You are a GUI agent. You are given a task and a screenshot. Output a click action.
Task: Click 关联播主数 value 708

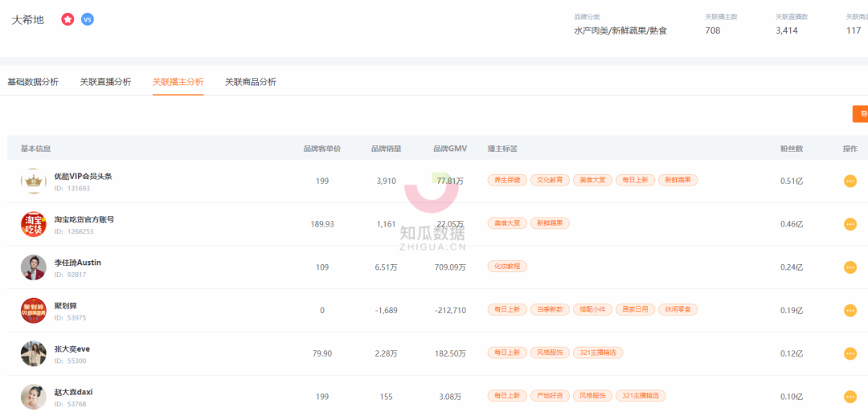point(713,31)
